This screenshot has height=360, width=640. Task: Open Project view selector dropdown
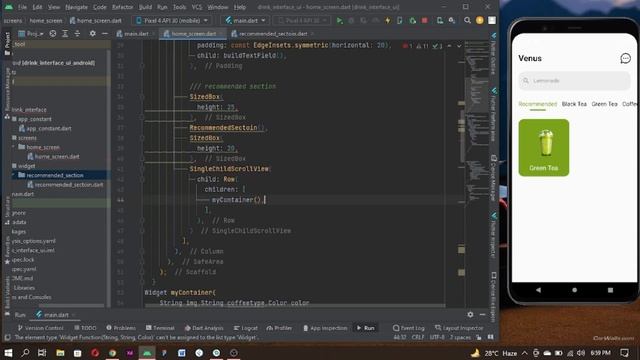pos(31,33)
